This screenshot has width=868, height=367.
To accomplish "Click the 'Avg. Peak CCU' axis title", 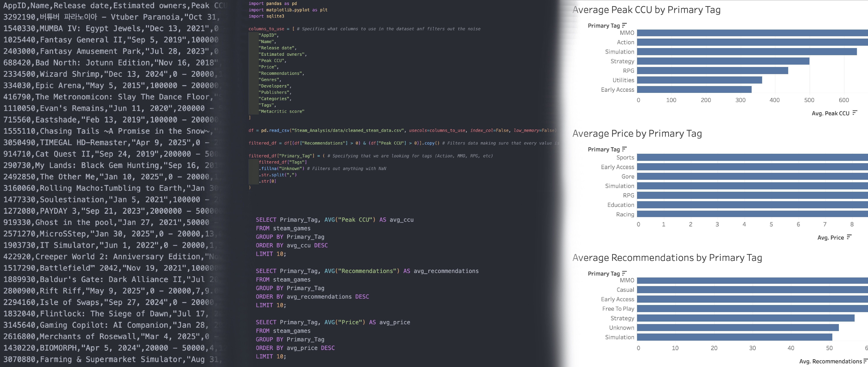I will (x=830, y=113).
